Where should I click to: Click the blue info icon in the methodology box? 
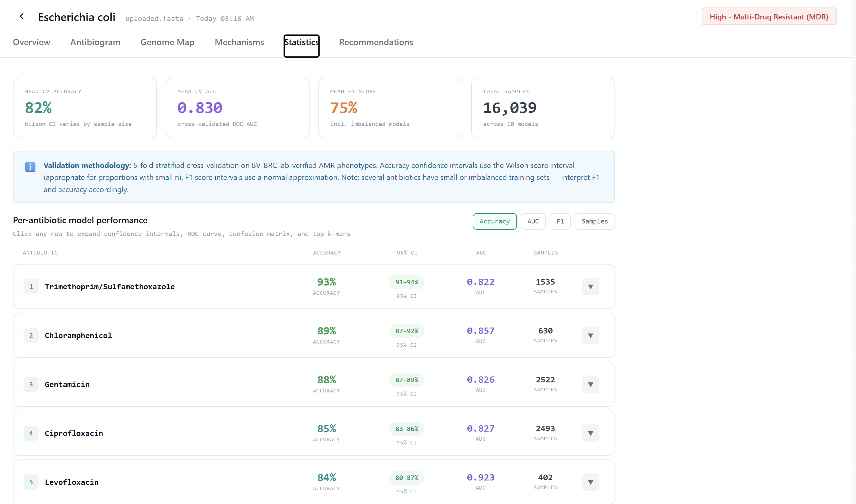[30, 167]
